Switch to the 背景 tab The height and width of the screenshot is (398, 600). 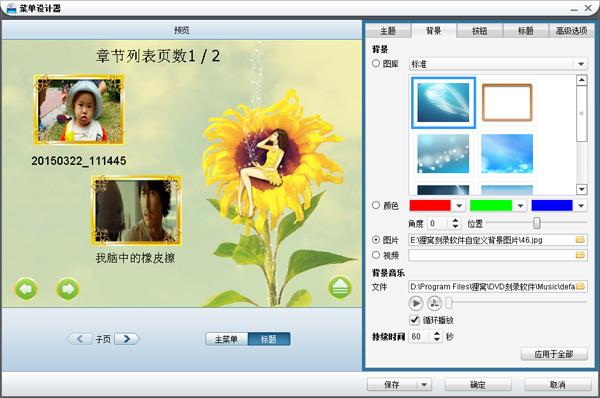[434, 31]
